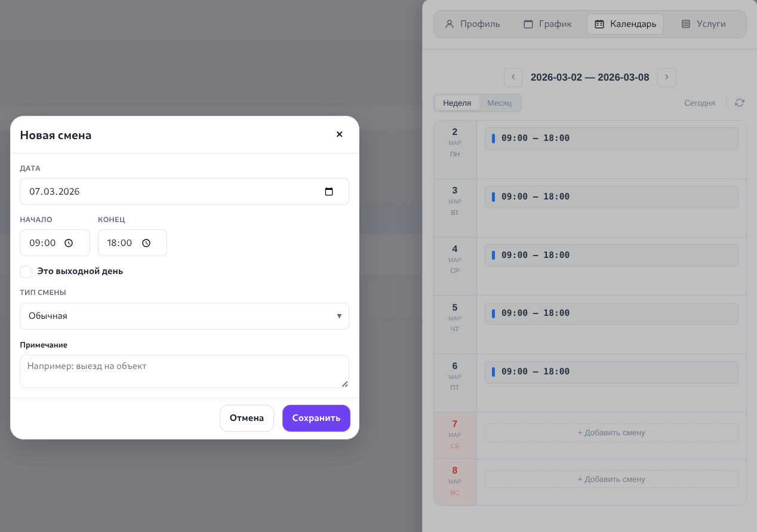Go to previous week arrow
Image resolution: width=757 pixels, height=532 pixels.
click(x=513, y=78)
